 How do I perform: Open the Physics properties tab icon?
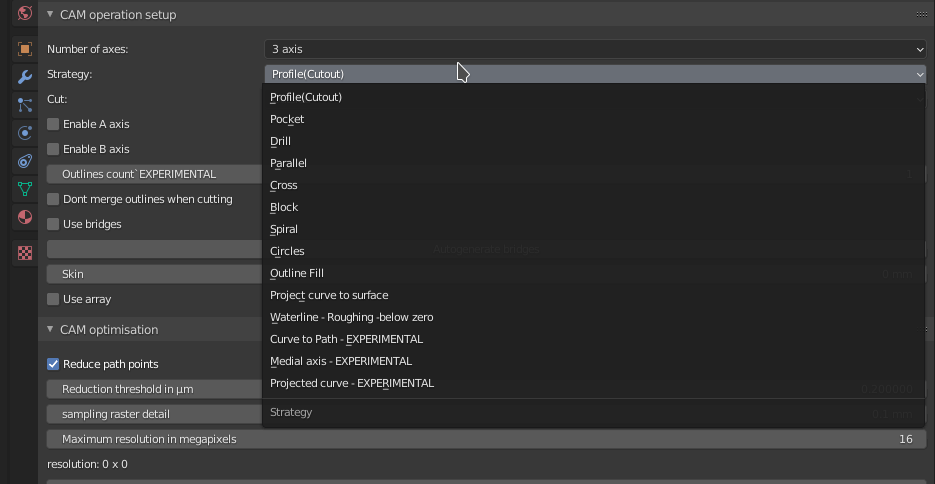(25, 133)
